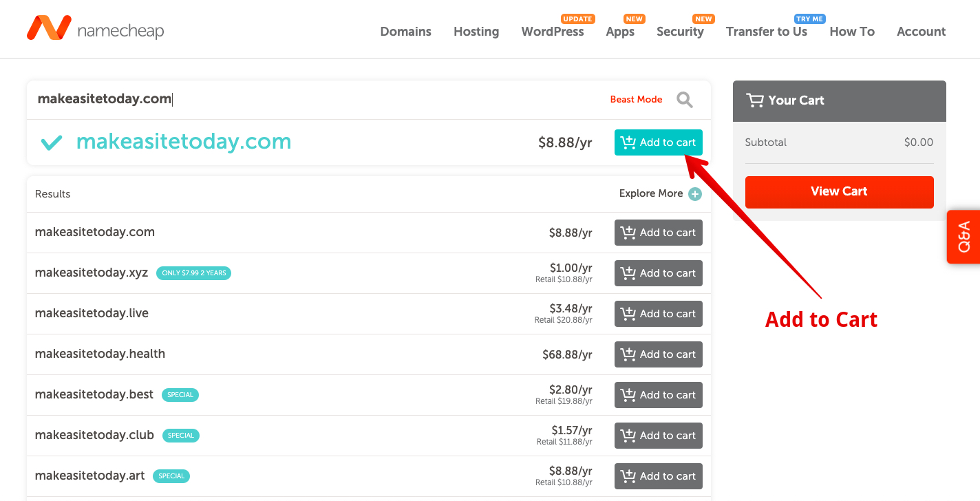Click the ONLY $7.99 2 YEARS badge
Screen dimensions: 980x501
194,273
